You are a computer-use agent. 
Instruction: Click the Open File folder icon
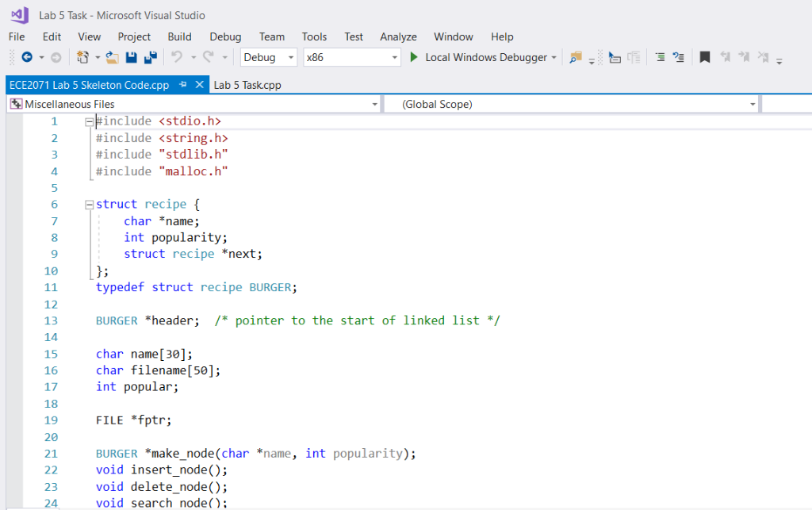click(x=113, y=57)
